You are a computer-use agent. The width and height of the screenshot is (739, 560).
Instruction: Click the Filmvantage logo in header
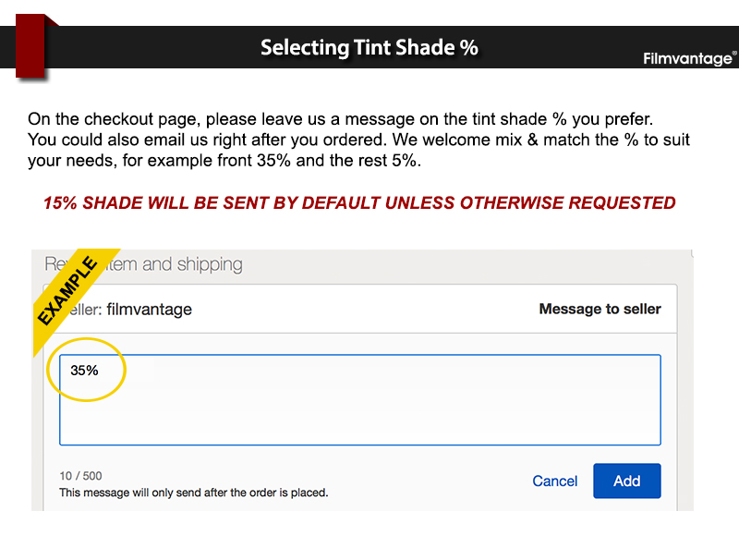pos(687,59)
